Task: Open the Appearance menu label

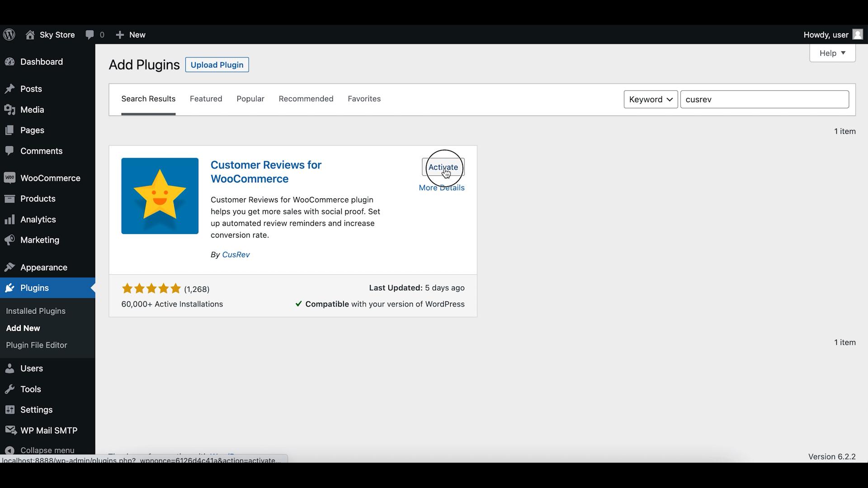Action: click(x=44, y=267)
